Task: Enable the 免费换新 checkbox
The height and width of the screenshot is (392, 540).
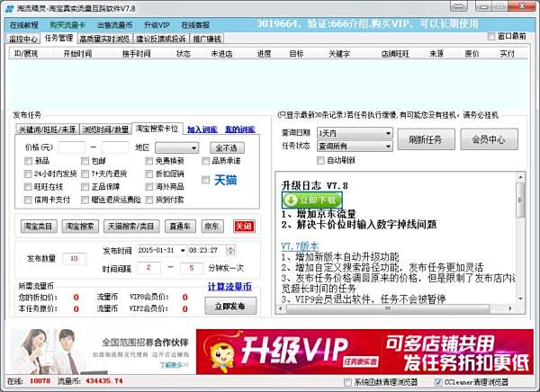Action: [x=148, y=161]
